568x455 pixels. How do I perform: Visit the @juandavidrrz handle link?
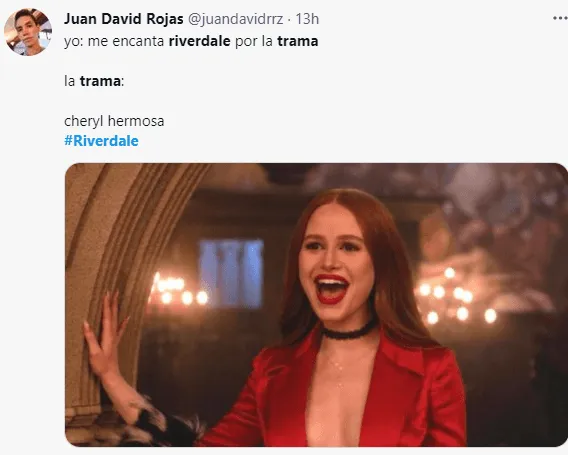click(235, 19)
